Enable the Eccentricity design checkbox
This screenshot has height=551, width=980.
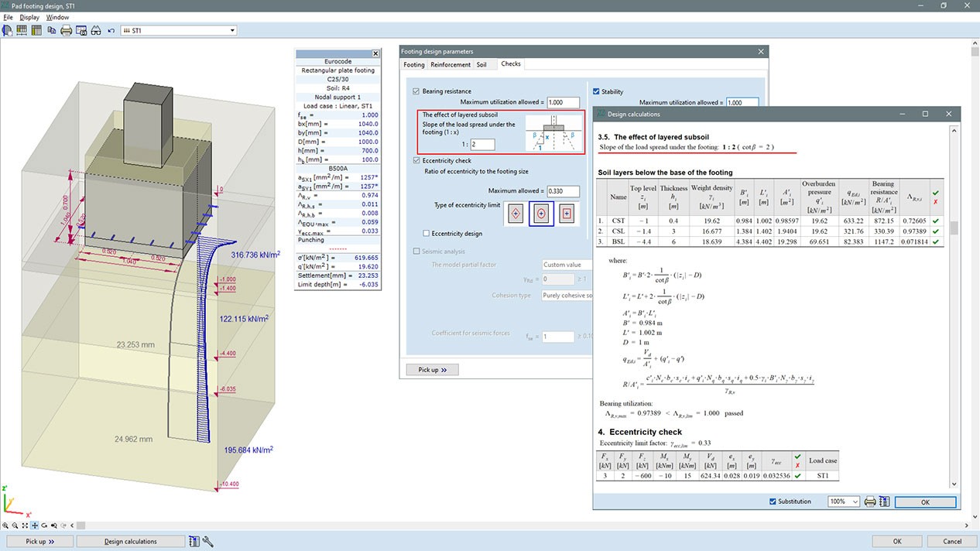pos(427,233)
